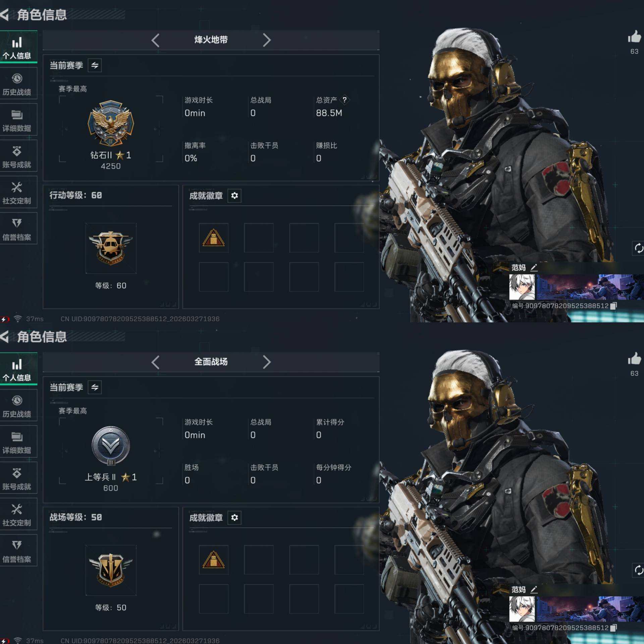
Task: Click the 总资产 question mark help icon
Action: coord(344,100)
